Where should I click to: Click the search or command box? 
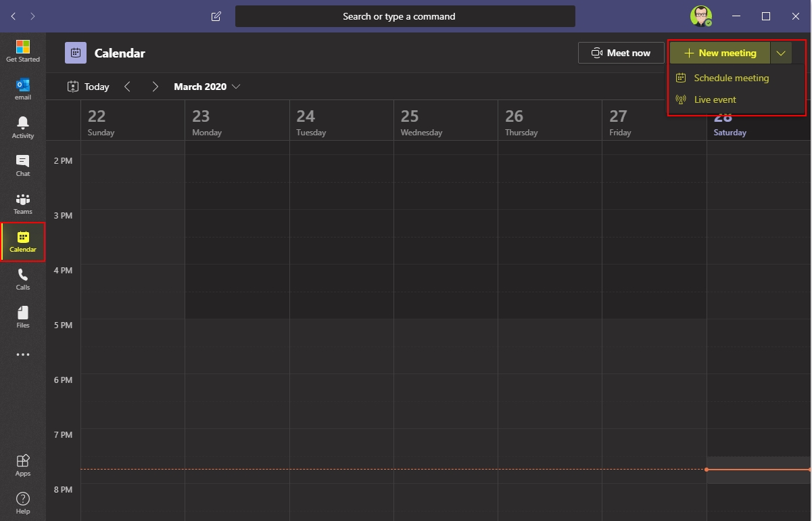[405, 16]
